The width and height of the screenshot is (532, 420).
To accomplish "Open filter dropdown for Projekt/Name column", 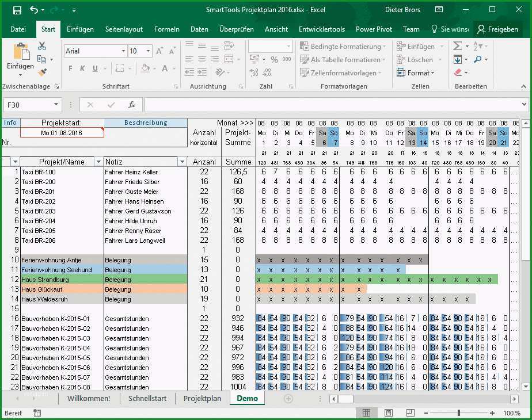I will [x=98, y=162].
